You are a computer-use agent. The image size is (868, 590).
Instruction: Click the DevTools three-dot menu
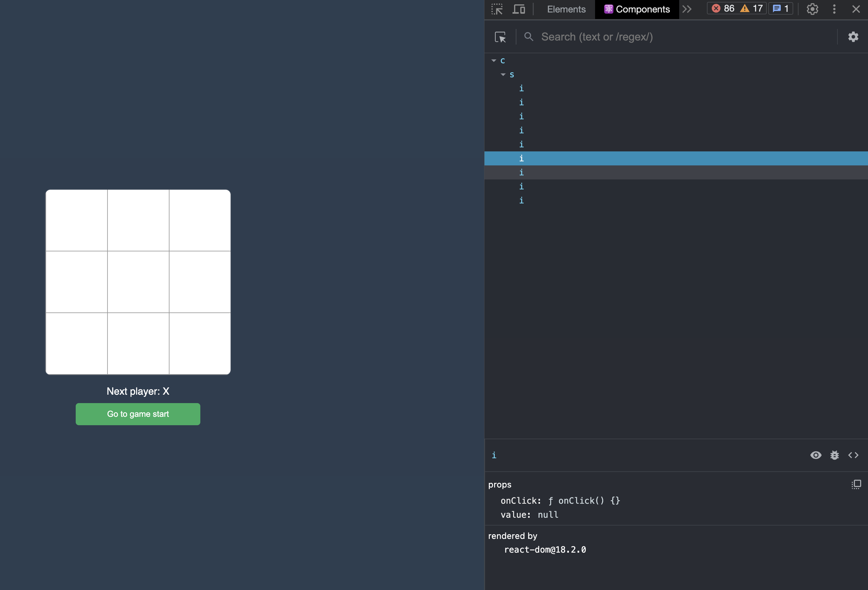click(834, 9)
